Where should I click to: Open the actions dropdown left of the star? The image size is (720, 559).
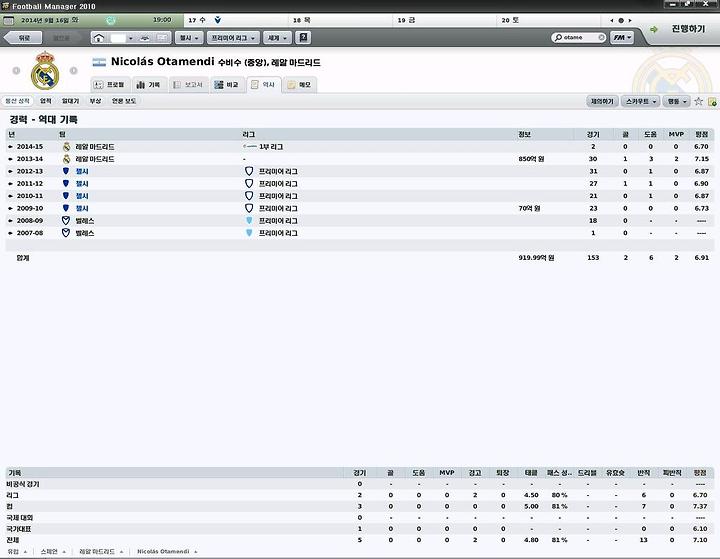click(x=676, y=101)
